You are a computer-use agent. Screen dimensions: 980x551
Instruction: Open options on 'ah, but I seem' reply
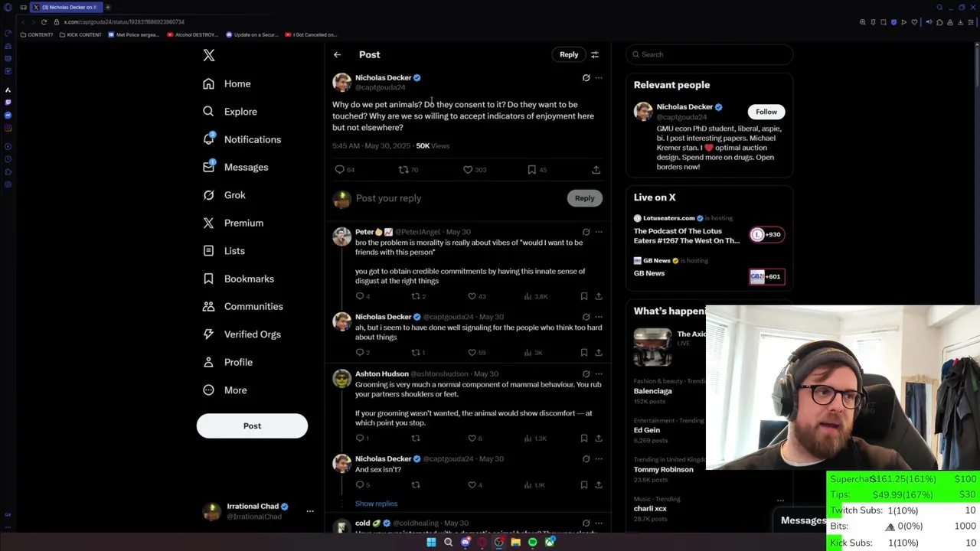coord(599,317)
